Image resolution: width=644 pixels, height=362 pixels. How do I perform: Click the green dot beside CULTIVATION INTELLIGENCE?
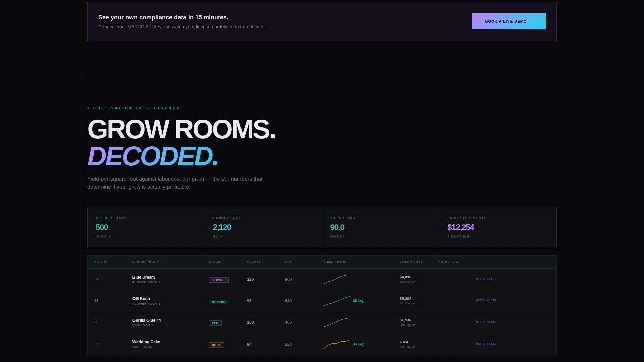[x=88, y=108]
